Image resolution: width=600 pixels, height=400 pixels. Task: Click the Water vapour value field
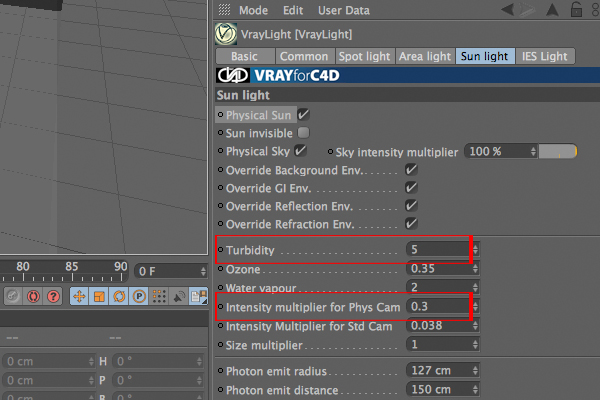[x=439, y=287]
